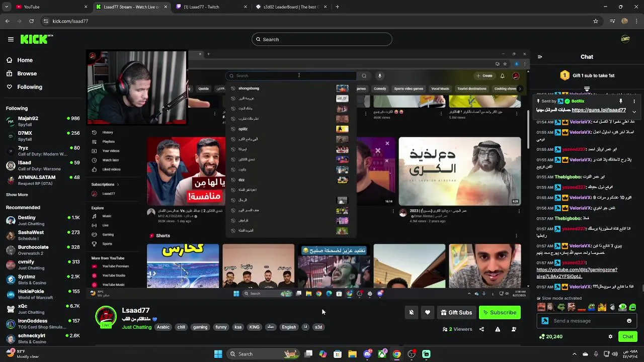Open Chrome three-dot menu
Image resolution: width=644 pixels, height=362 pixels.
click(636, 21)
